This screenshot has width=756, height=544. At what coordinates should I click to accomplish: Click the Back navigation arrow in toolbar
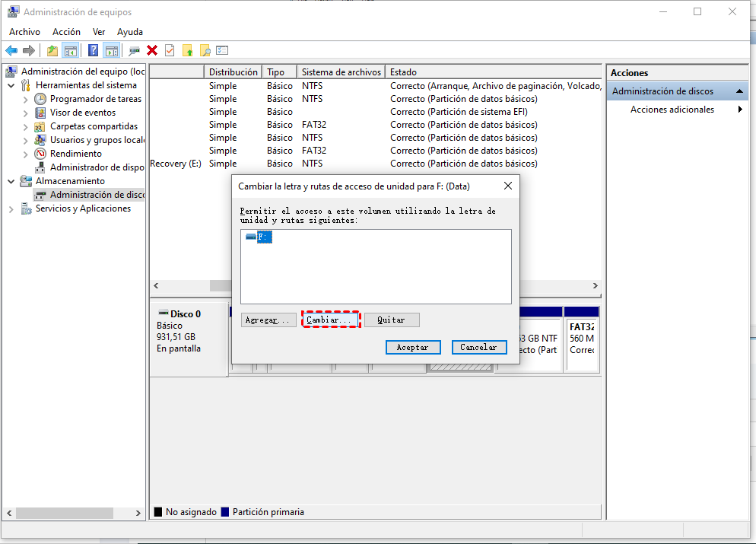click(x=11, y=50)
